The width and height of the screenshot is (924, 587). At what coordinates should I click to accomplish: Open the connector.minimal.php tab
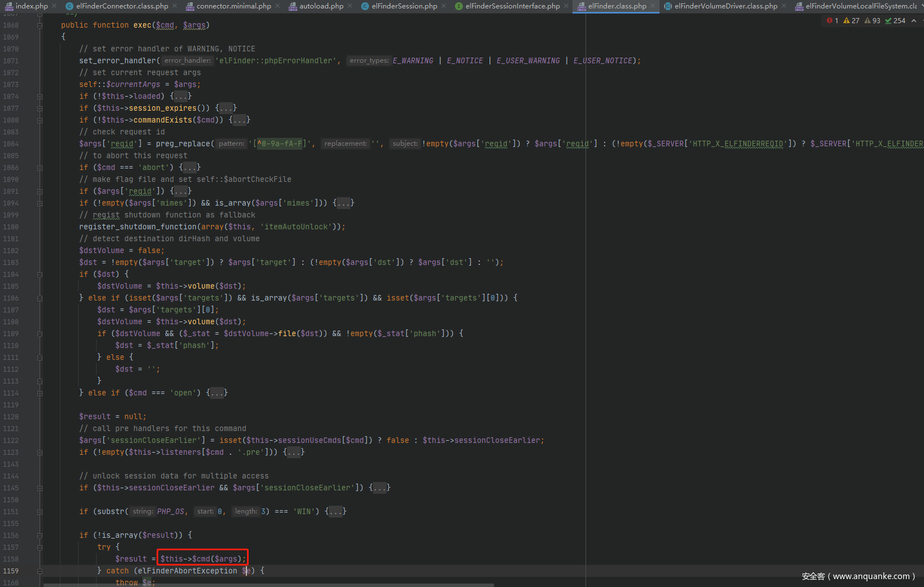click(233, 6)
